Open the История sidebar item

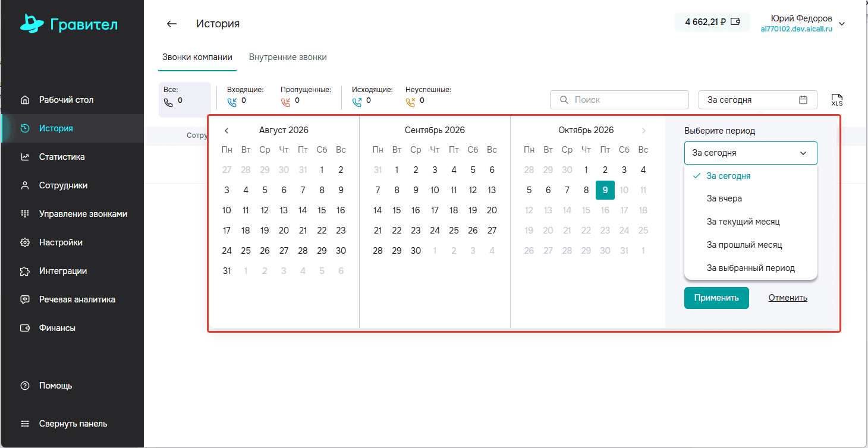72,128
